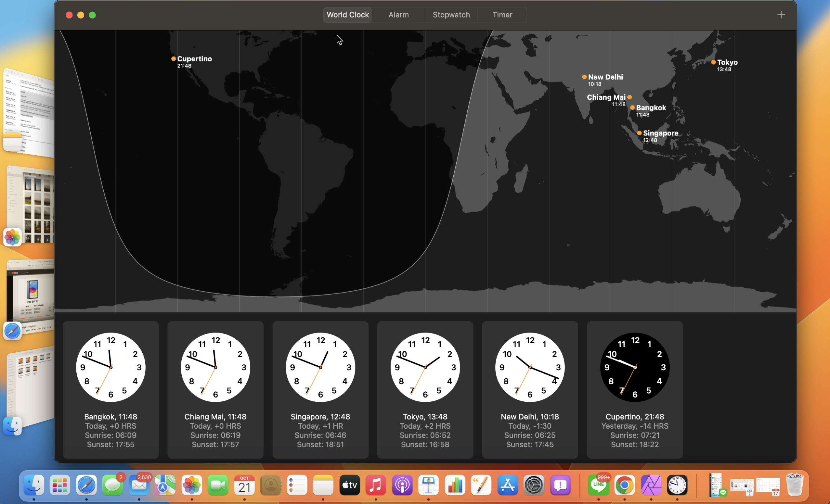Select the Timer tab
This screenshot has width=830, height=504.
click(502, 15)
